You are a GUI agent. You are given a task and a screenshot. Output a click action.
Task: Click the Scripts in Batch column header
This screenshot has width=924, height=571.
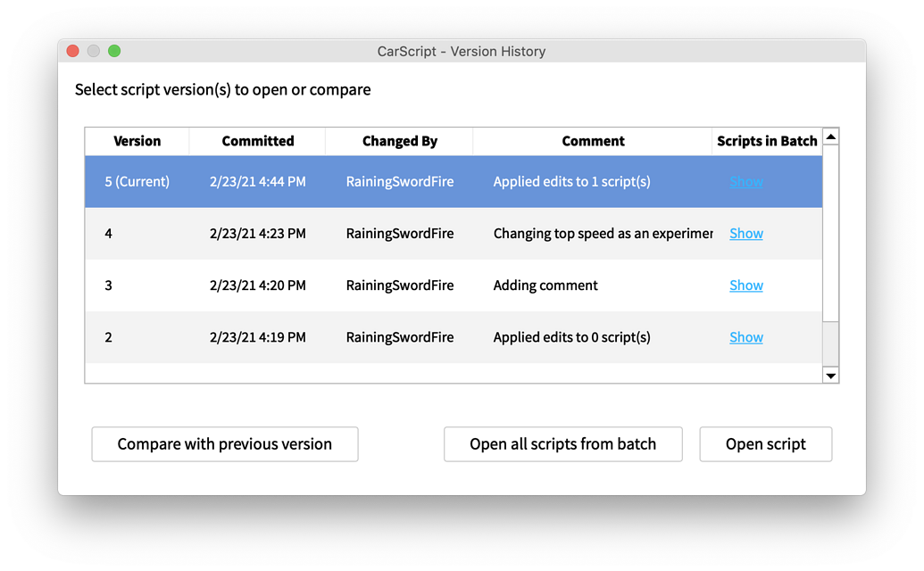[x=766, y=141]
